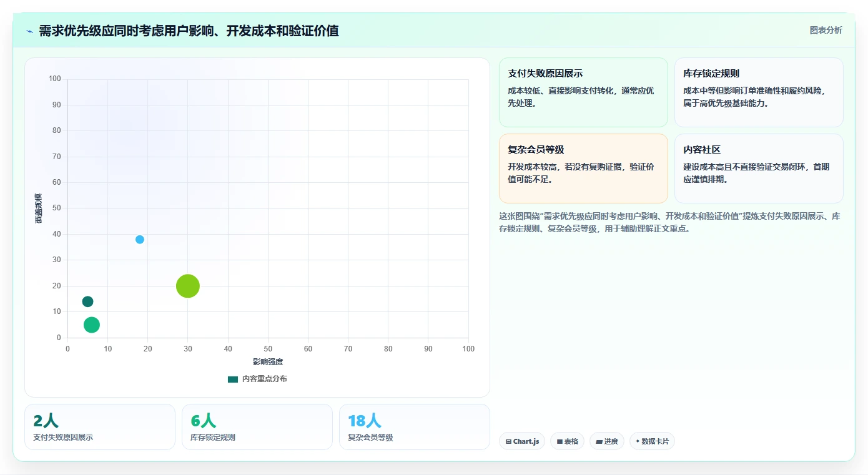Viewport: 868px width, 475px height.
Task: Click the y-axis tick label 100
Action: point(55,79)
